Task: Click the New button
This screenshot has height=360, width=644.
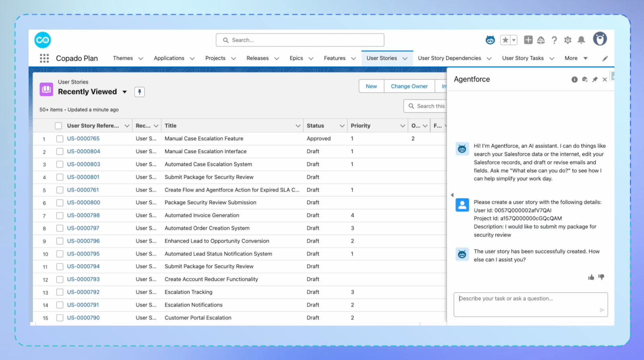Action: [x=371, y=86]
